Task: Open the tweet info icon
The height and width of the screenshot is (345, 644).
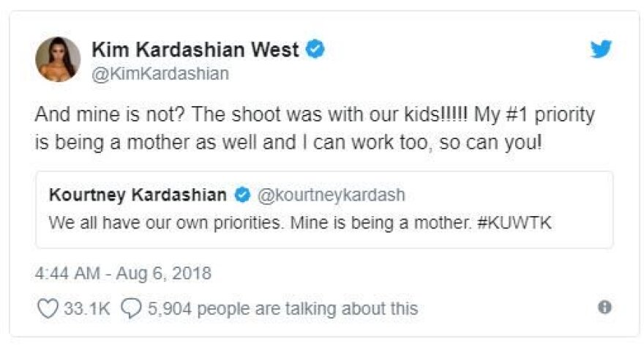Action: pos(604,308)
